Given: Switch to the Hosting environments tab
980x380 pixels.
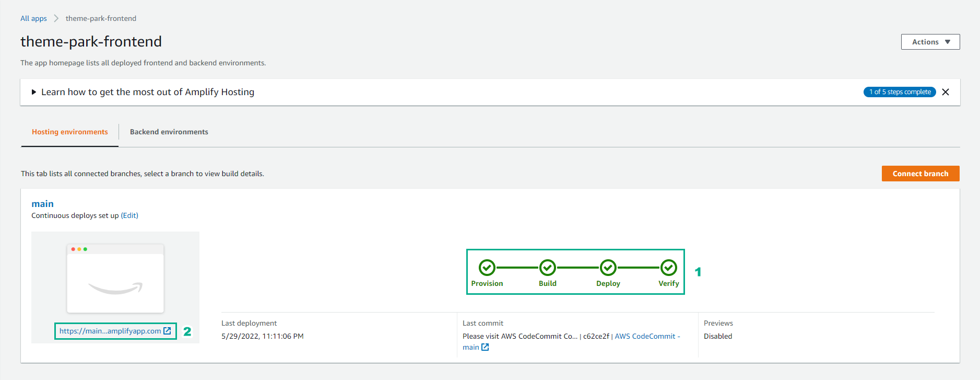Looking at the screenshot, I should click(x=70, y=132).
